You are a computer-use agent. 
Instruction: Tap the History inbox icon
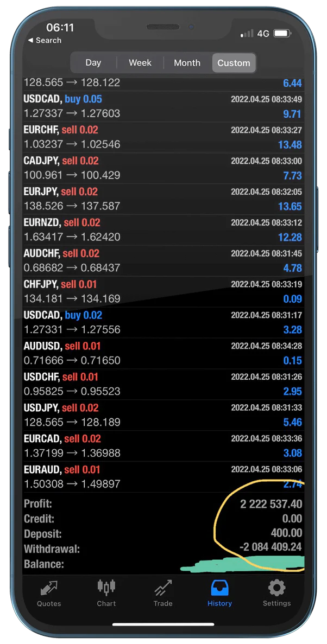tap(220, 588)
